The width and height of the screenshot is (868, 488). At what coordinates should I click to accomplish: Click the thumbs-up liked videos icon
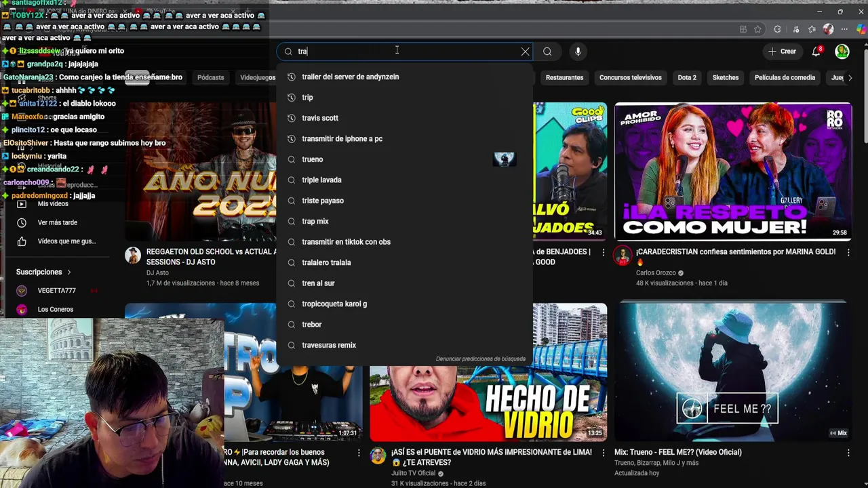tap(22, 241)
